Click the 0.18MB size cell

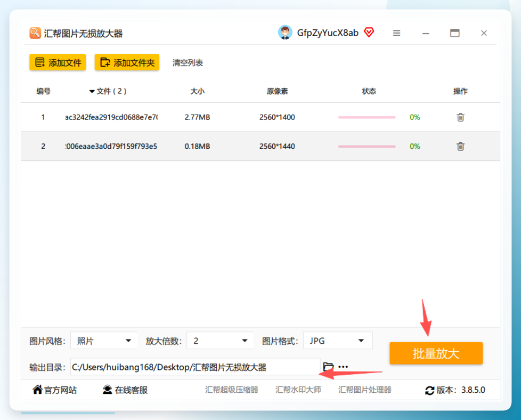(197, 146)
